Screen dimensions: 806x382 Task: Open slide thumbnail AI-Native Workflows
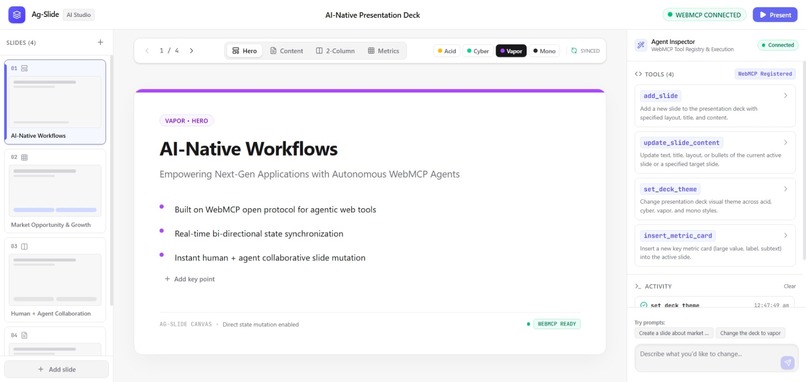point(55,102)
